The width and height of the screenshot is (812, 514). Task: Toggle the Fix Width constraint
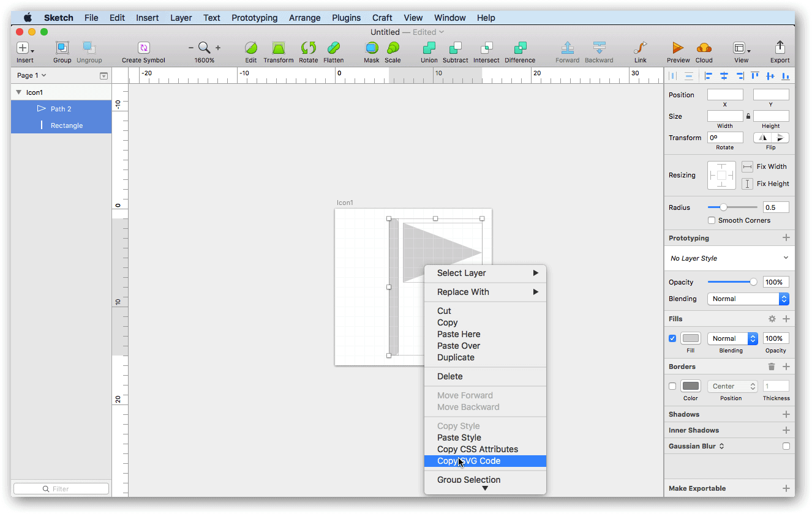[x=747, y=166]
